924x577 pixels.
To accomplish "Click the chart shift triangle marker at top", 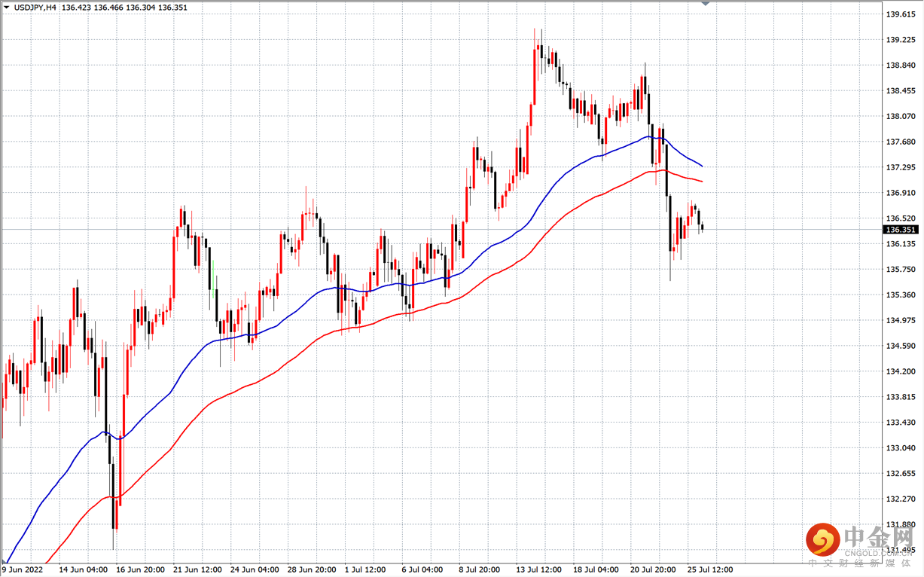I will 706,4.
